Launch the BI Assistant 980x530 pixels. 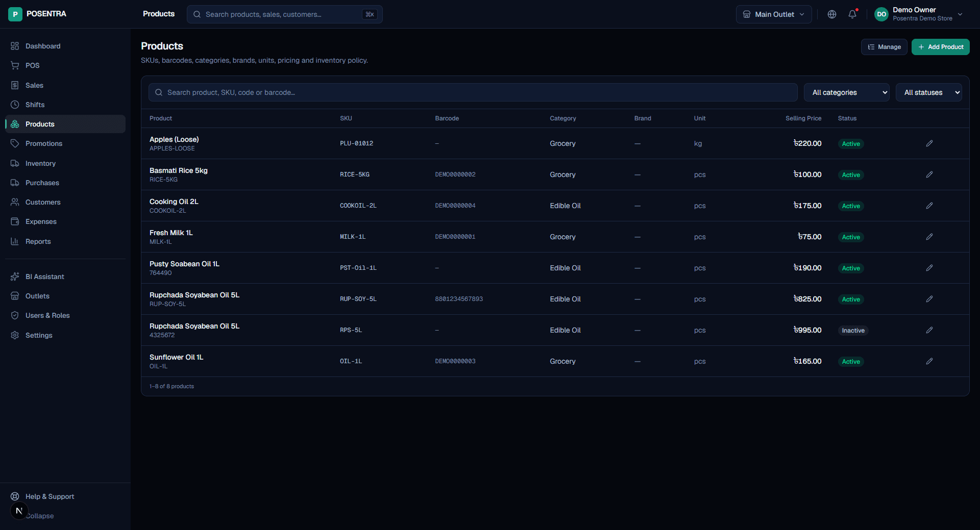point(65,276)
